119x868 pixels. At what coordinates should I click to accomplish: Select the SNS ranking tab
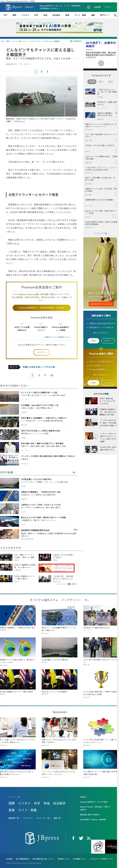110,82
